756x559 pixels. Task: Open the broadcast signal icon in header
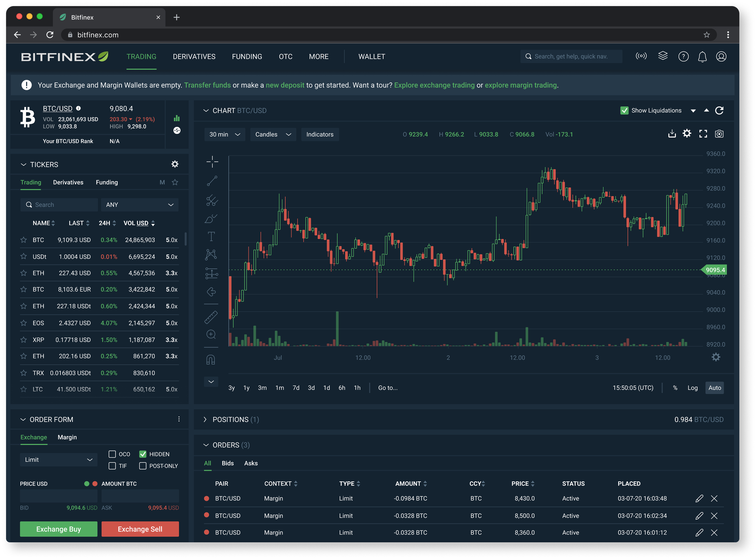click(x=641, y=56)
